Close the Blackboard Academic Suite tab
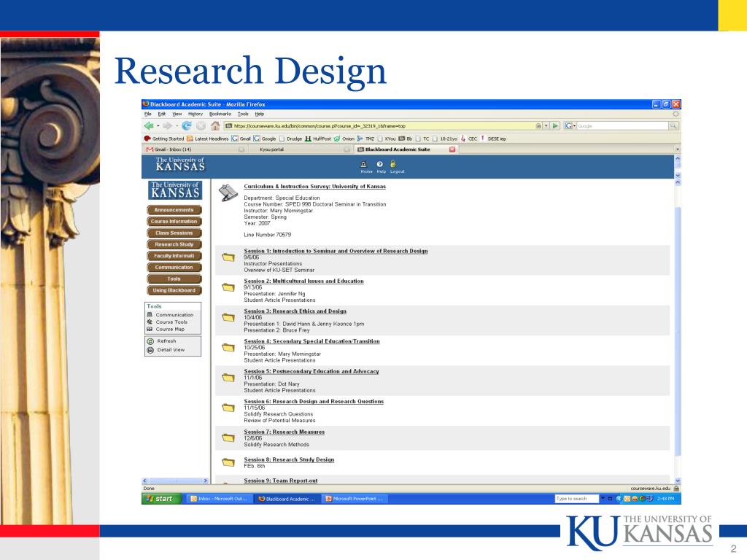Image resolution: width=747 pixels, height=560 pixels. point(452,149)
